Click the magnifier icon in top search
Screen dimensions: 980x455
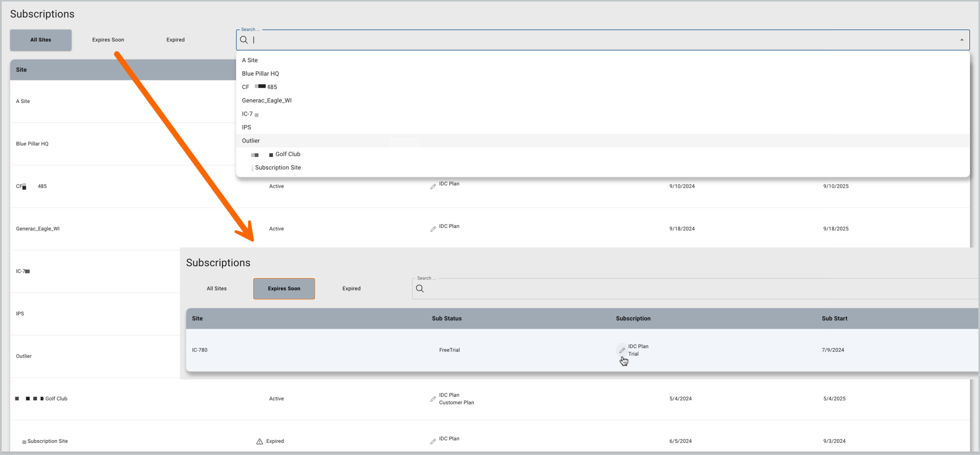pos(244,40)
